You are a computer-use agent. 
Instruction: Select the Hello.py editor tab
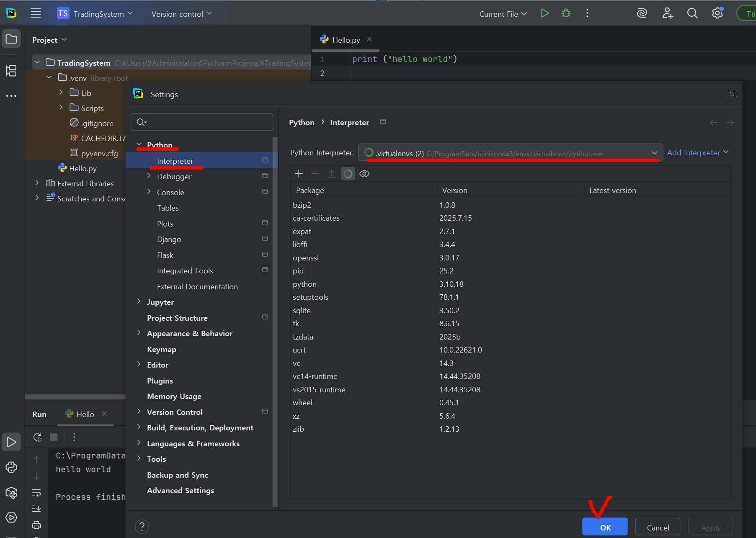[346, 40]
